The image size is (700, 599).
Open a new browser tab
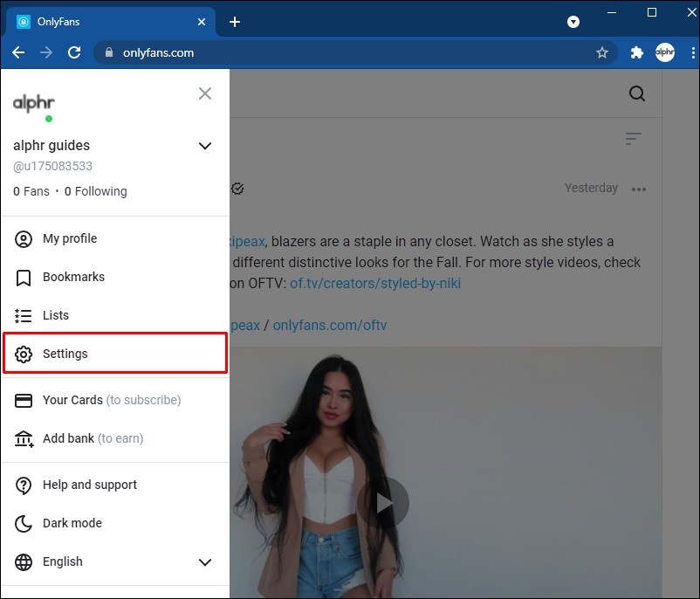(x=235, y=22)
